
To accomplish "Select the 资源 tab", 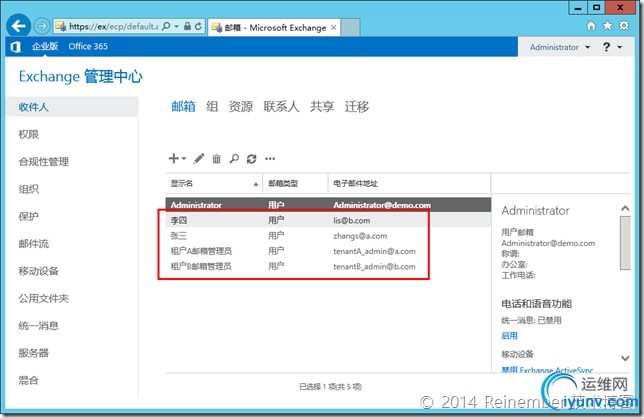I will (x=241, y=107).
